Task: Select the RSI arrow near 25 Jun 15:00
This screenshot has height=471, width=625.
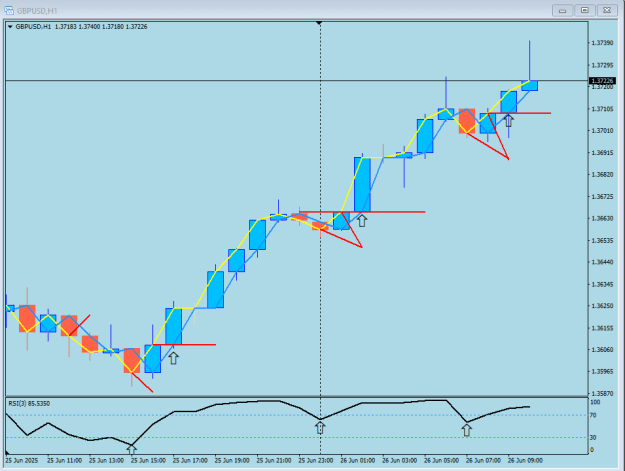Action: [132, 449]
